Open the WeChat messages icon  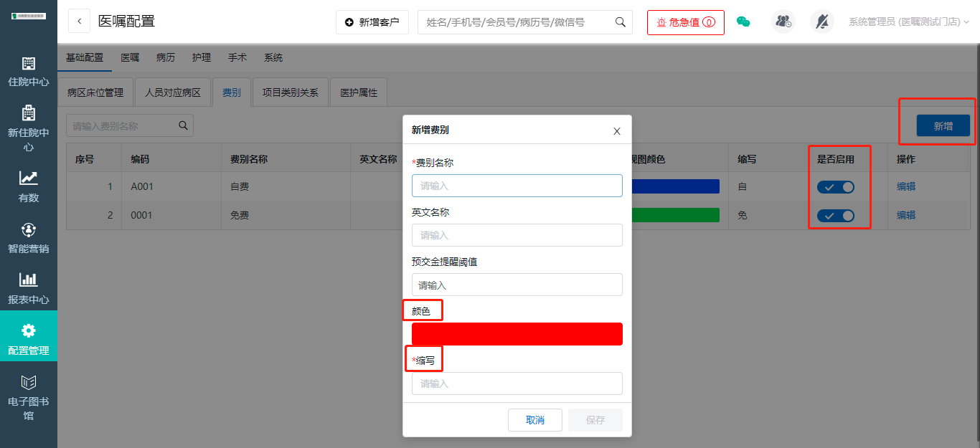click(x=743, y=22)
